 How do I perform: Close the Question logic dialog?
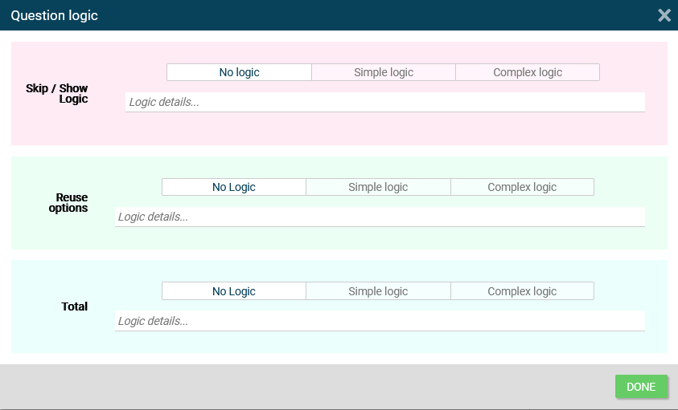664,15
